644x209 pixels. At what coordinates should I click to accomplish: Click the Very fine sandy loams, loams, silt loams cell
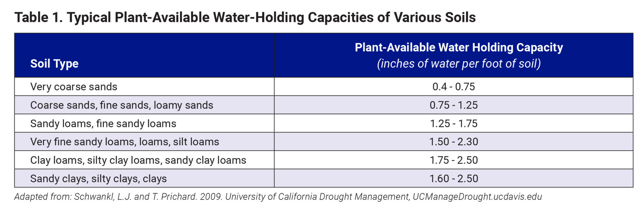click(125, 142)
